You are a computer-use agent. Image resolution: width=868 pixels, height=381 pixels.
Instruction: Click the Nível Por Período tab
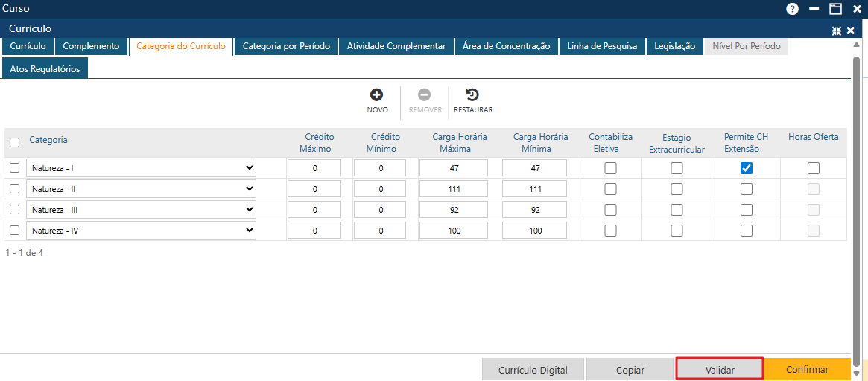747,46
